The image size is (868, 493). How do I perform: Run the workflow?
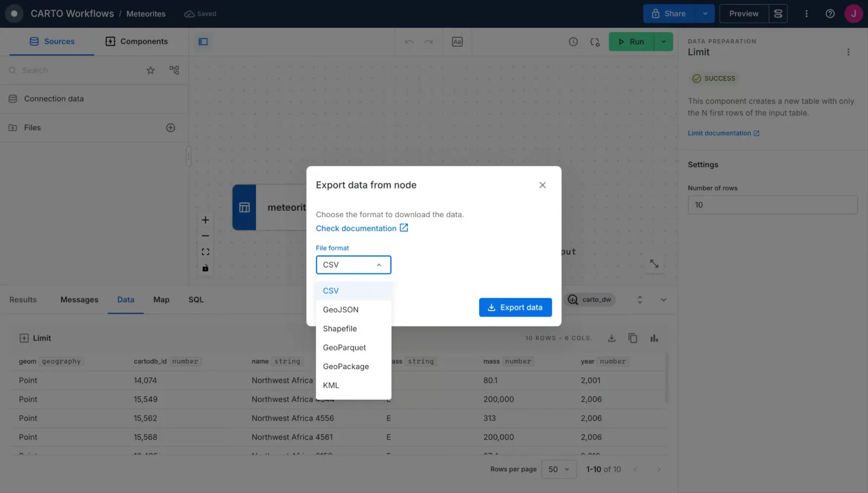click(631, 42)
